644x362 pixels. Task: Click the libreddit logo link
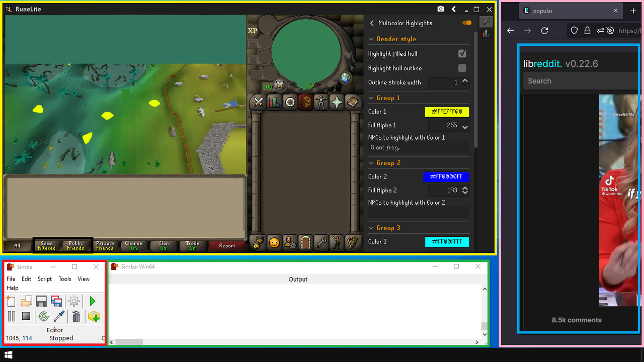(x=542, y=64)
